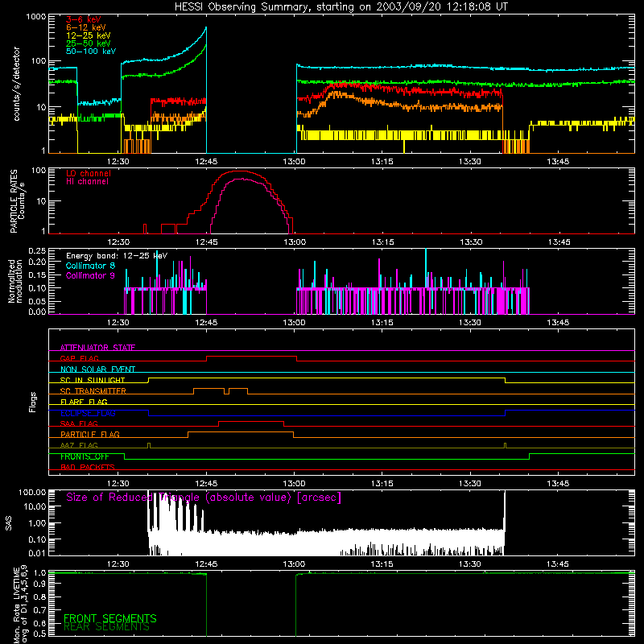The width and height of the screenshot is (644, 644).
Task: Click the 'FLARE FLAG' label
Action: point(84,402)
